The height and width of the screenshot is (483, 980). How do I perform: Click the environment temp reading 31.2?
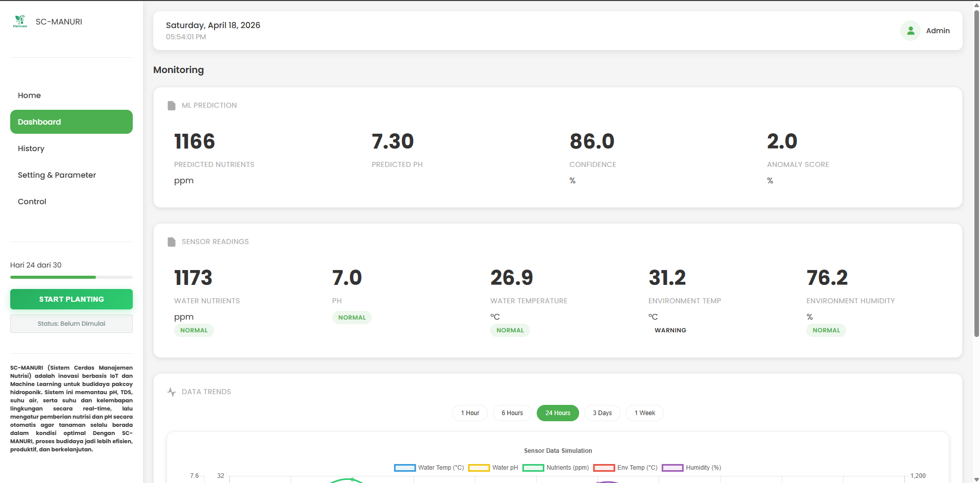tap(667, 278)
